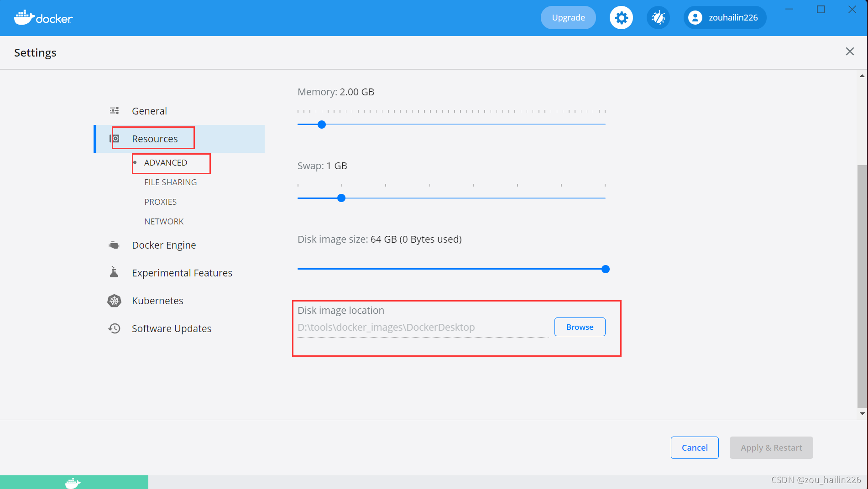Open the NETWORK sub-section

(164, 222)
